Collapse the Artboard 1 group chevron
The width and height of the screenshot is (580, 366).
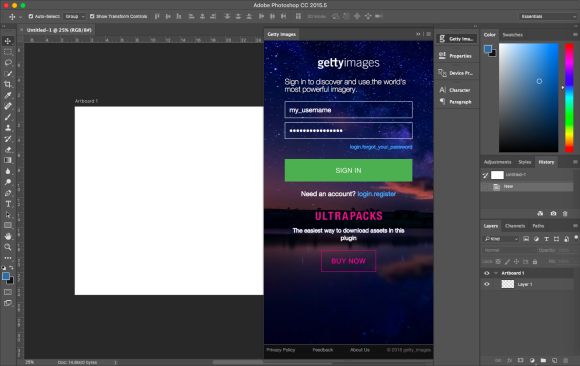(x=496, y=273)
